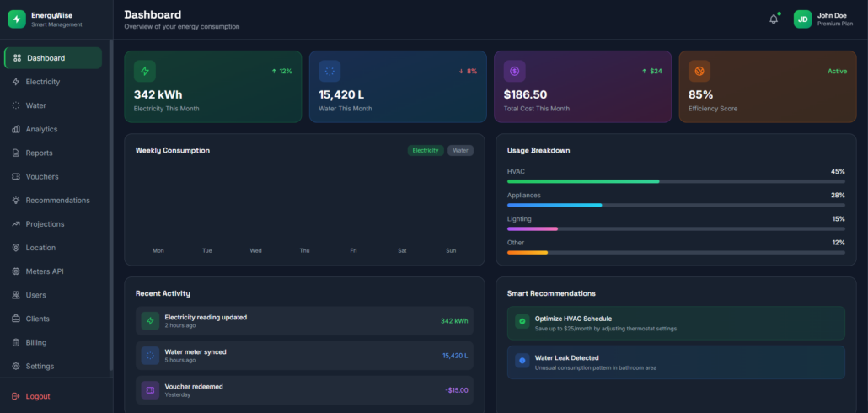Click the ticket icon beside Voucher redeemed
The width and height of the screenshot is (868, 413).
(x=150, y=390)
